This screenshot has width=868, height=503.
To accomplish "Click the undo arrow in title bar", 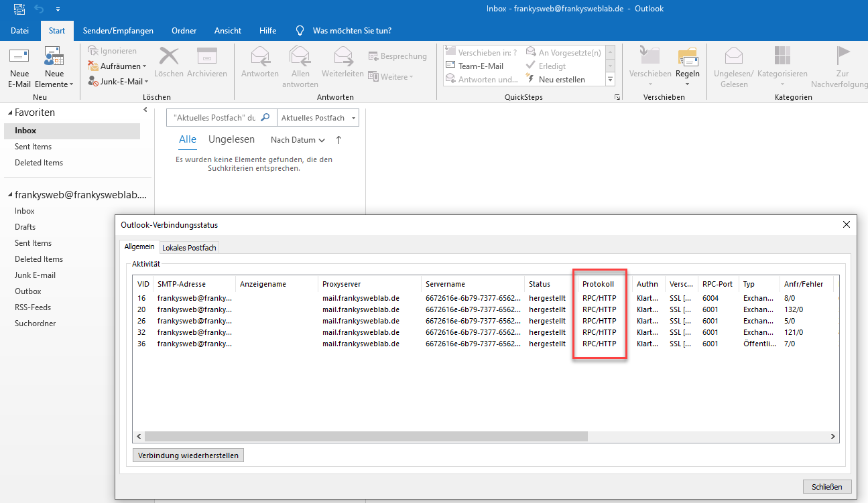I will click(38, 9).
